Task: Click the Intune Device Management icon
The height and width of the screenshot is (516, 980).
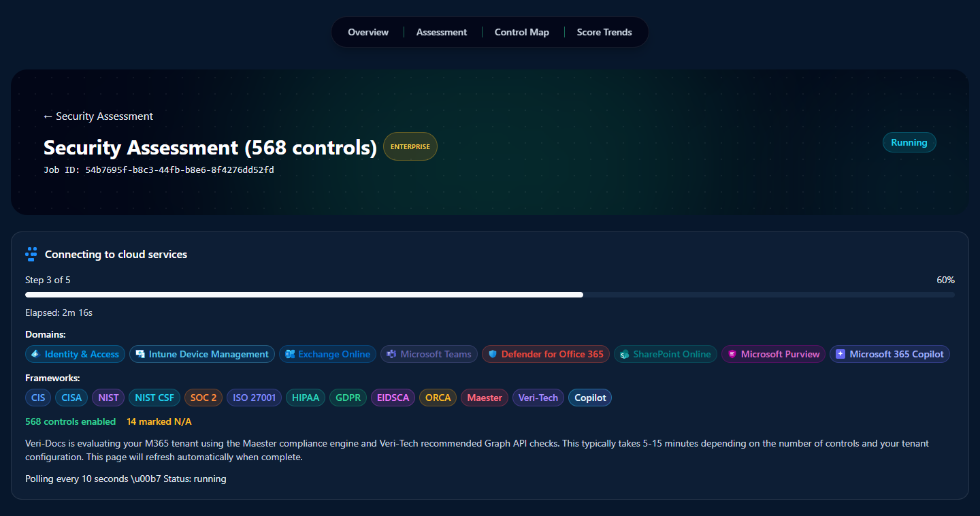Action: (140, 354)
